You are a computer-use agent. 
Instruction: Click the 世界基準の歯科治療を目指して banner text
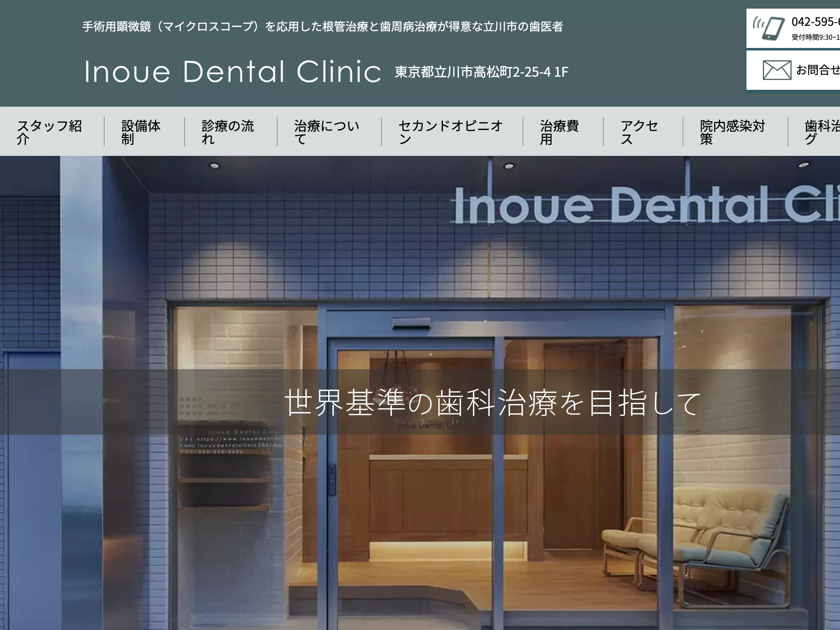[493, 403]
